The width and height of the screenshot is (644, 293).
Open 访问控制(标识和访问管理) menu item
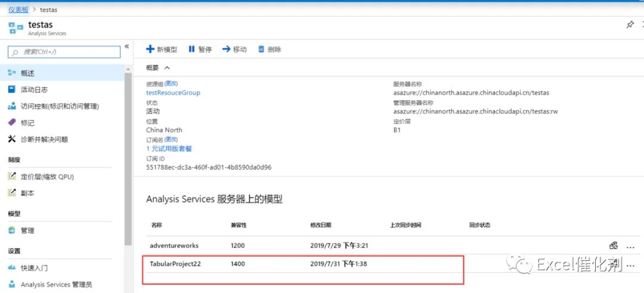60,106
